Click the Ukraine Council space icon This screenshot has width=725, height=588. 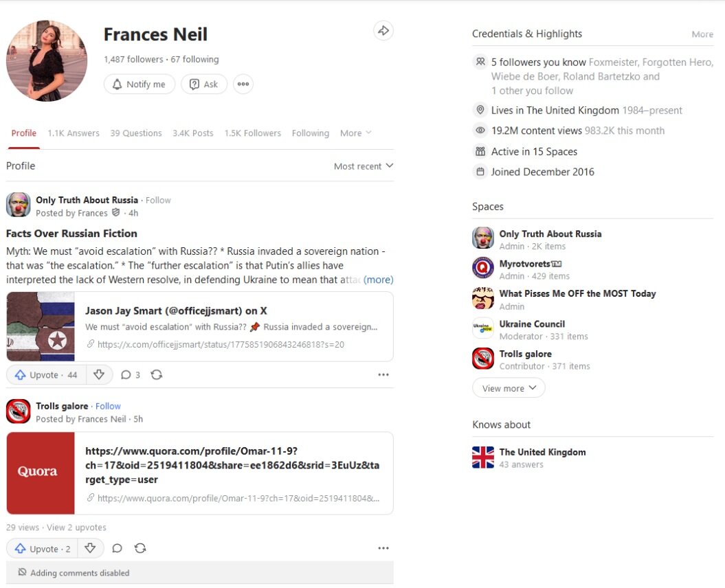(x=483, y=328)
